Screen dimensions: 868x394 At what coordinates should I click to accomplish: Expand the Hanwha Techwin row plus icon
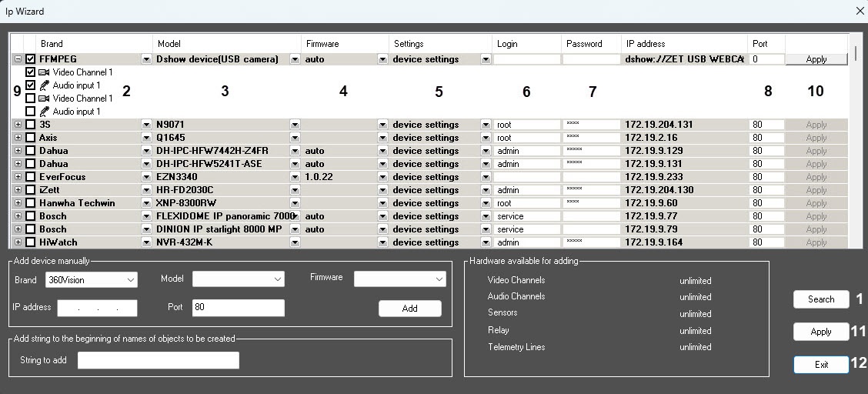18,203
